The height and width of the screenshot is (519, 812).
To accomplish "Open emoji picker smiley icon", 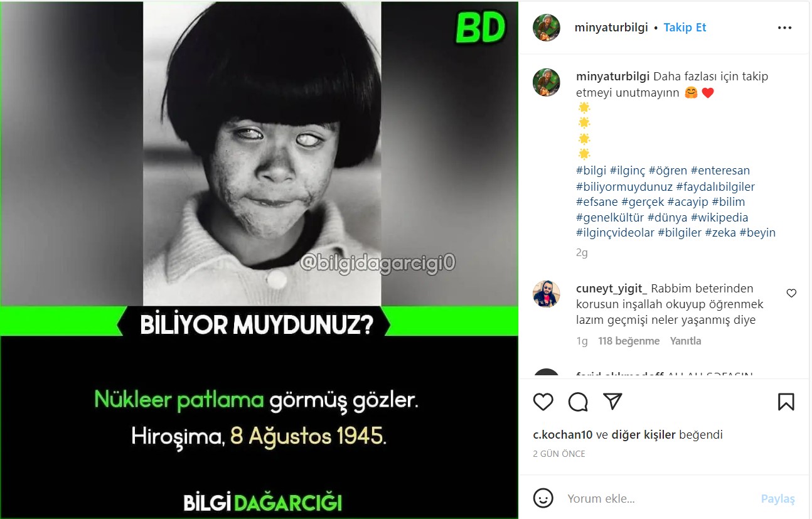I will 543,498.
